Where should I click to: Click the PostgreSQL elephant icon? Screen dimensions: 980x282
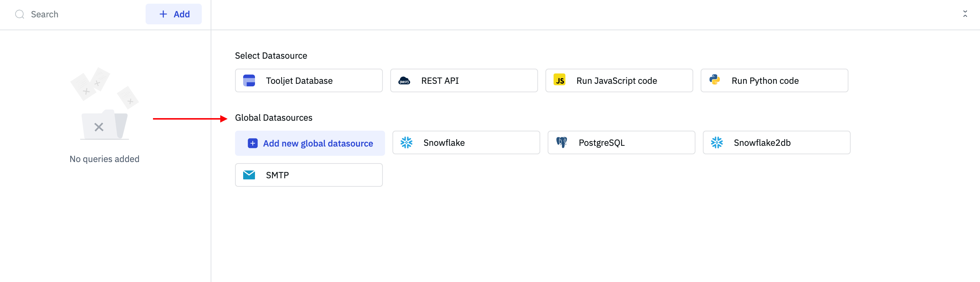562,142
